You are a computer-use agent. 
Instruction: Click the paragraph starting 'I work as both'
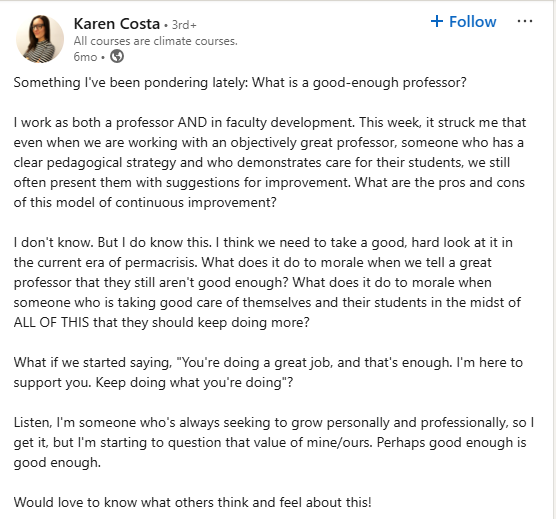(x=269, y=162)
